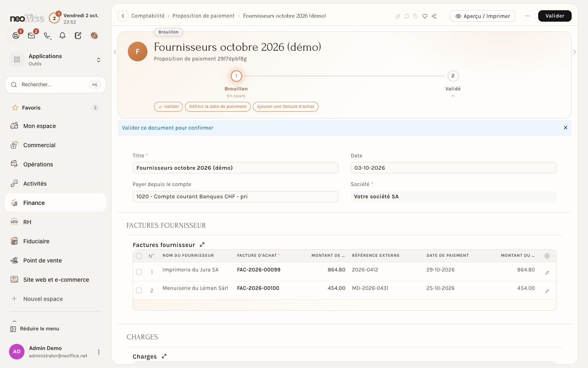Check the row for FAC-2026-00099
The height and width of the screenshot is (368, 588).
click(139, 272)
